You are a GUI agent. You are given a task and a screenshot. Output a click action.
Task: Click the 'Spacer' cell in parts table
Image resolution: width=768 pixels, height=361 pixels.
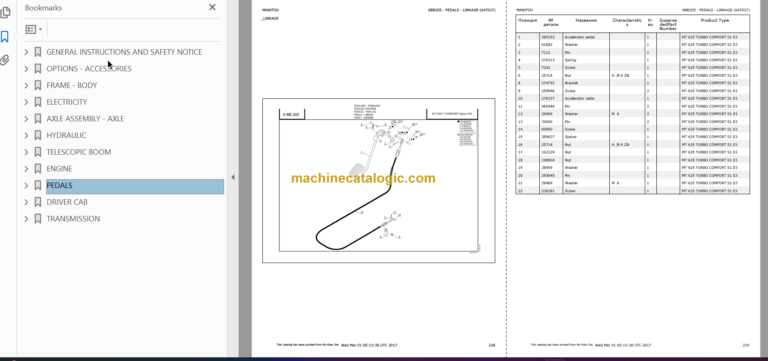click(586, 137)
